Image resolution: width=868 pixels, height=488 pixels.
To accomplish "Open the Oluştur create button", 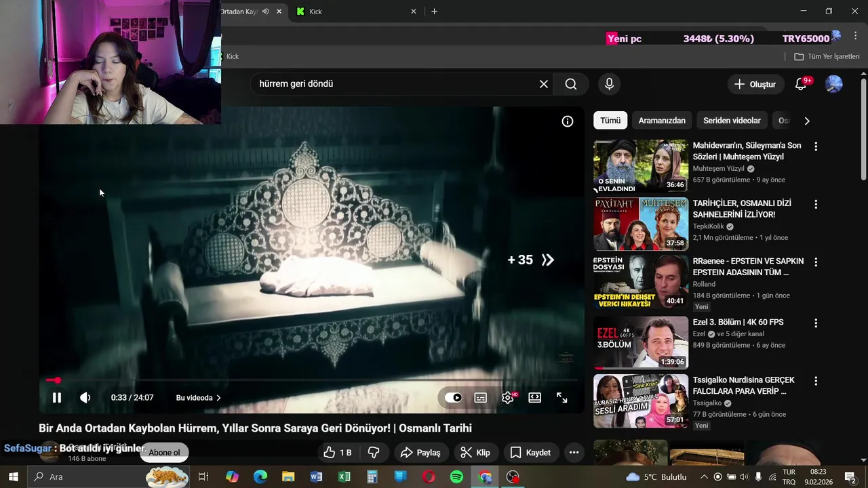I will [x=755, y=84].
